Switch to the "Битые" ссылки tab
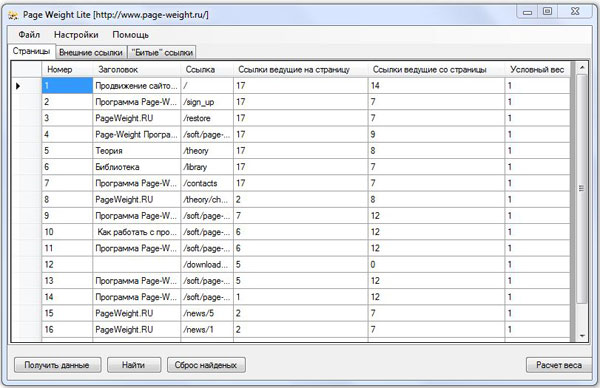This screenshot has height=388, width=600. [x=162, y=52]
